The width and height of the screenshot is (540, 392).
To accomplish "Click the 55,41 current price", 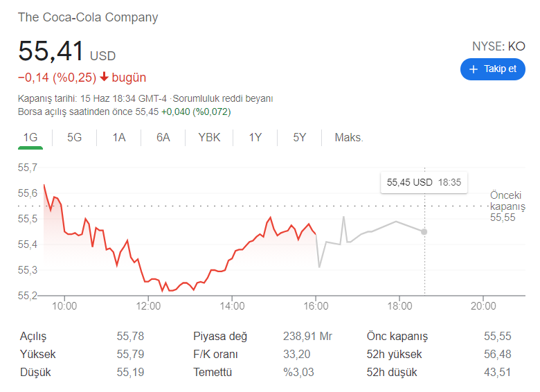I will click(51, 51).
